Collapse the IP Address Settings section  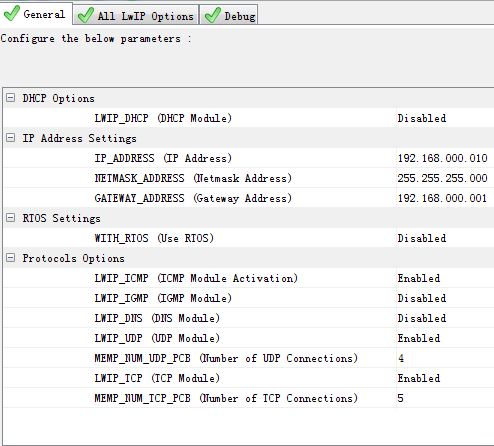11,138
